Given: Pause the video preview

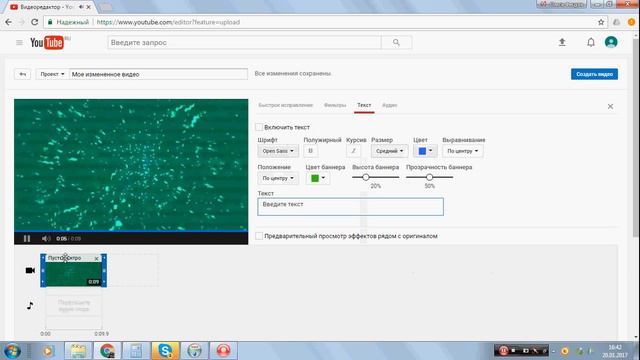Looking at the screenshot, I should click(x=27, y=238).
